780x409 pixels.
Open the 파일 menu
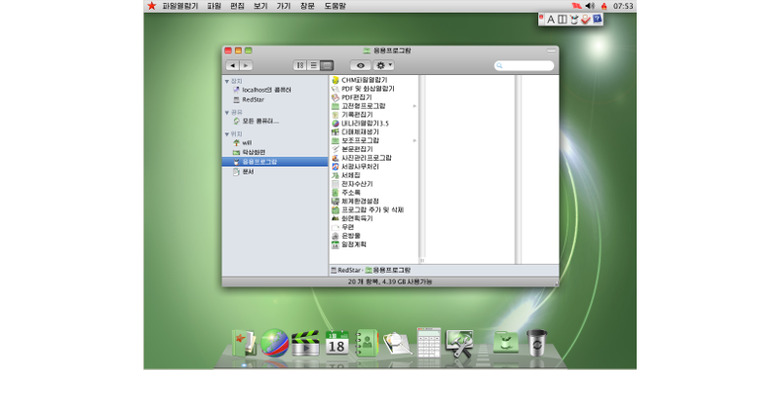pos(214,6)
